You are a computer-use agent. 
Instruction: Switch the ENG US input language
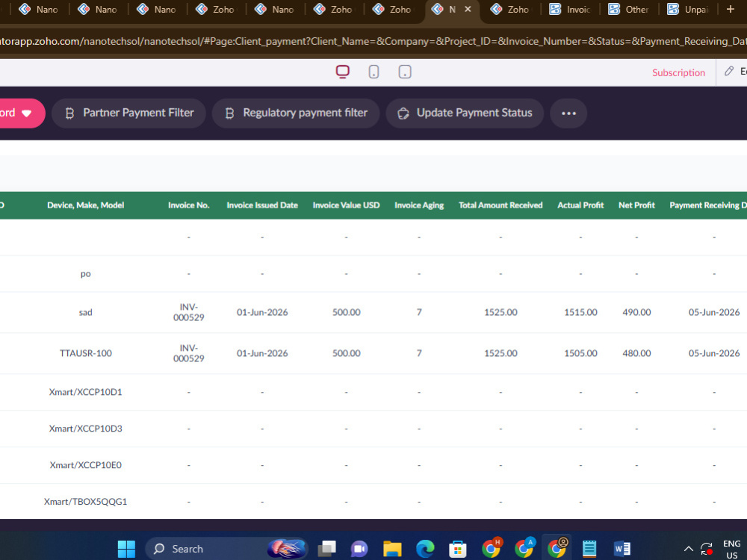click(731, 549)
